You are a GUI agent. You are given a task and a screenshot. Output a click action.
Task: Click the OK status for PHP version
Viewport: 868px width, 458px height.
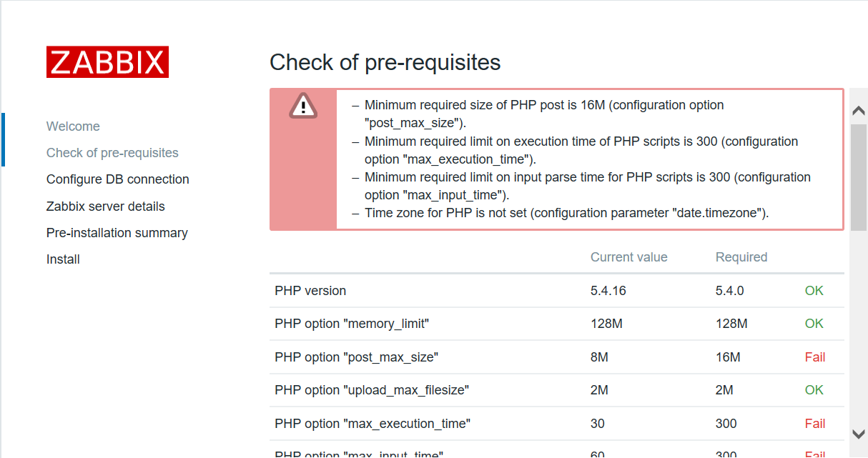(814, 291)
